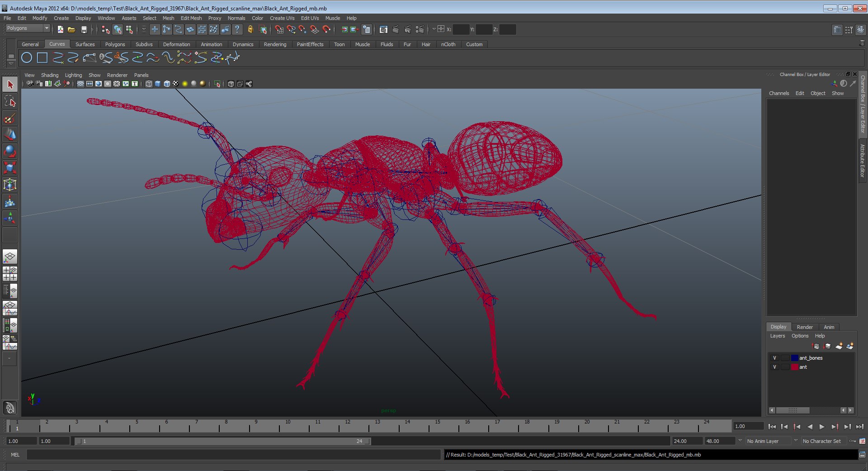The image size is (868, 471).
Task: Collapse the status line file section handle
Action: tap(53, 29)
